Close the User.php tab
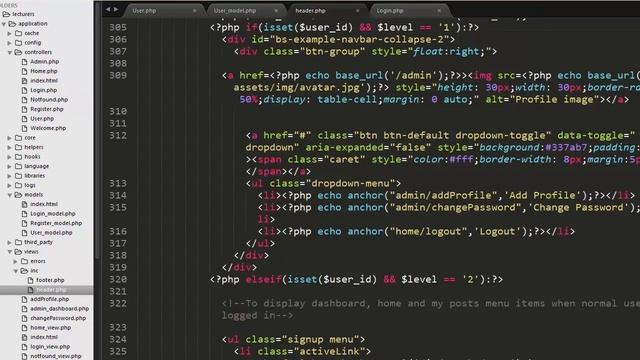 194,11
